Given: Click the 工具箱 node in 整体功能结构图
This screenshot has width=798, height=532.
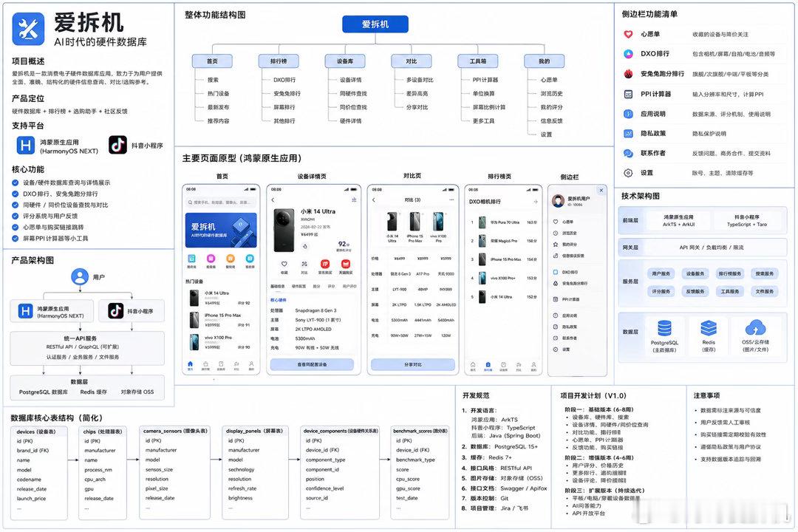Looking at the screenshot, I should tap(478, 61).
